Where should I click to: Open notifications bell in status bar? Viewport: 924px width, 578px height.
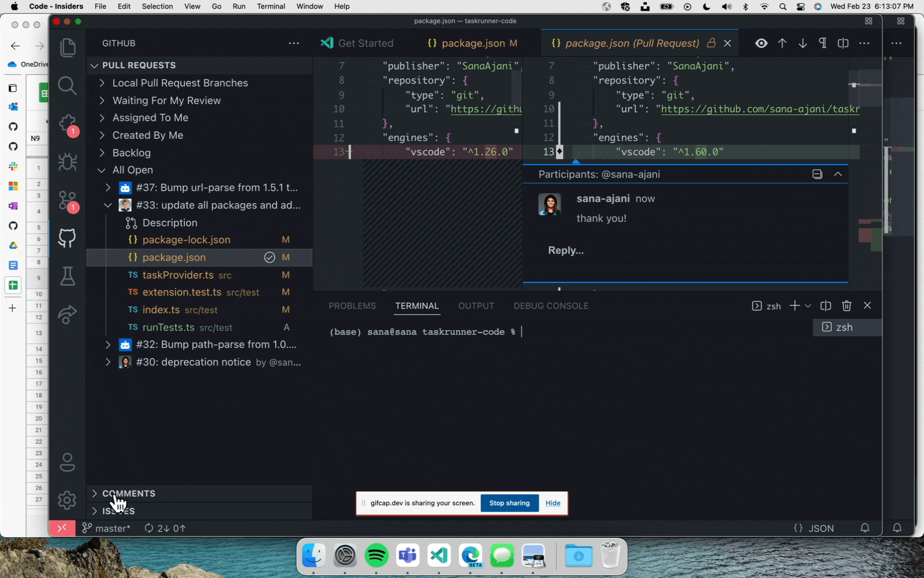click(x=865, y=528)
